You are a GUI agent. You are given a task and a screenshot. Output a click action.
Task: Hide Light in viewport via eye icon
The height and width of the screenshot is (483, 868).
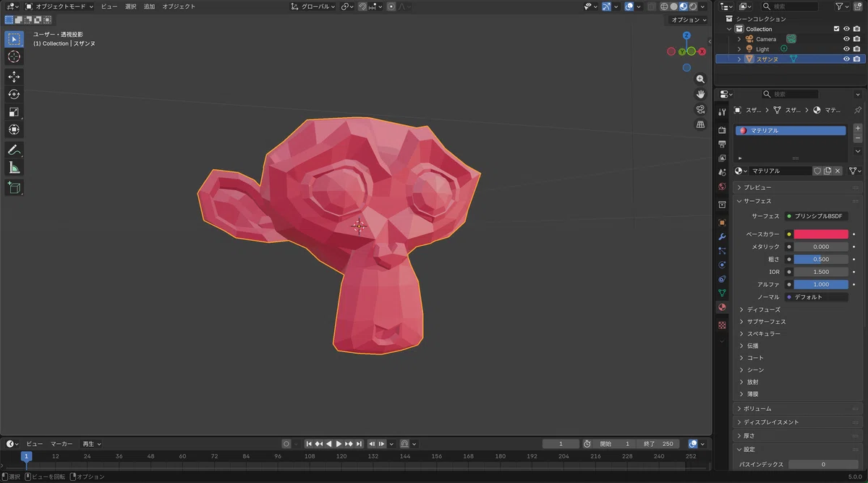[846, 49]
